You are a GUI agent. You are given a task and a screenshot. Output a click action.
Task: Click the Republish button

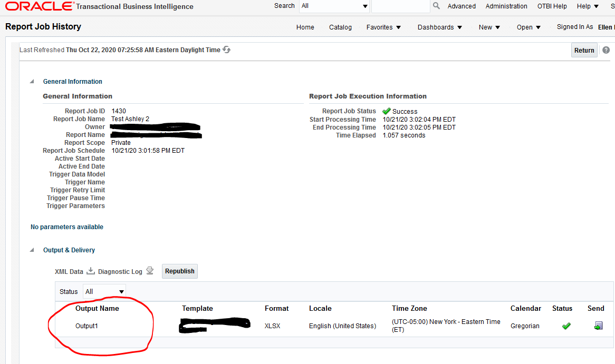(179, 271)
